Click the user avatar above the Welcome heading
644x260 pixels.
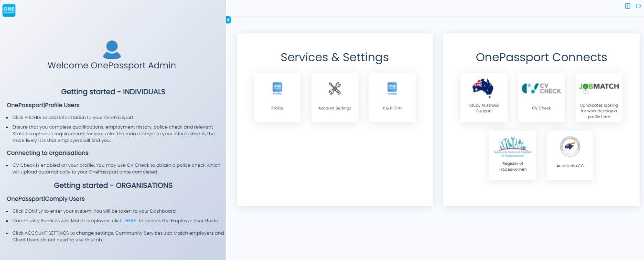coord(112,49)
